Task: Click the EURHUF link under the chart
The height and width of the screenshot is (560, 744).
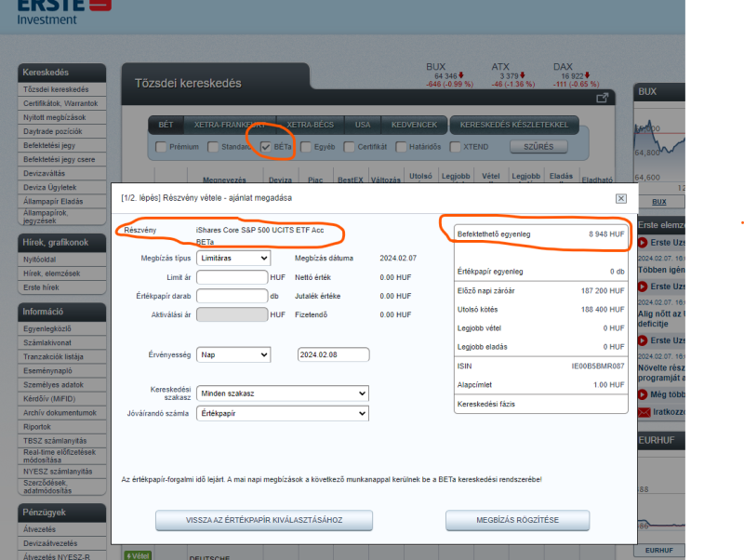Action: tap(659, 550)
